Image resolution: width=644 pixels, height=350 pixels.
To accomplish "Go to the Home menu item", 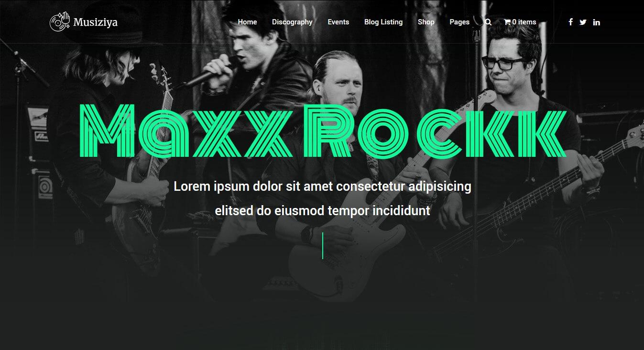I will [x=247, y=22].
